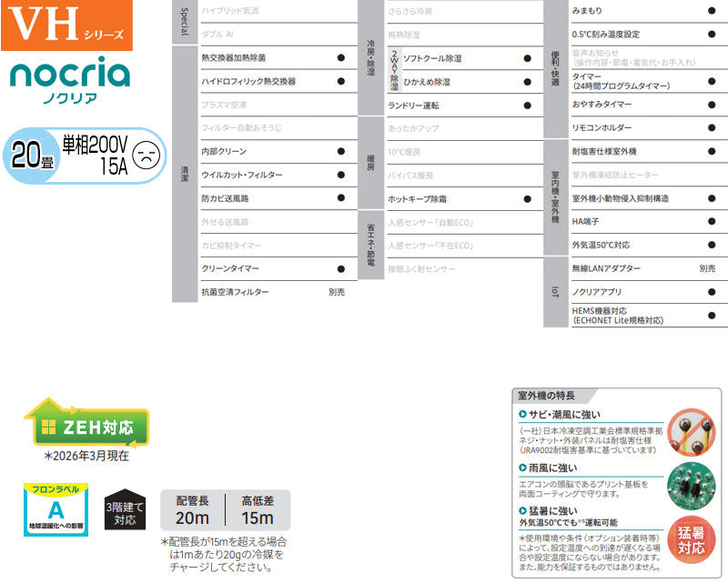Click the VH シリーズ orange banner
The width and height of the screenshot is (728, 583).
coord(66,25)
